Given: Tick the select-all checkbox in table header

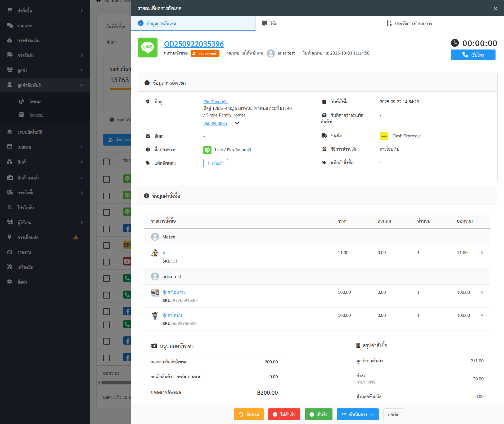Looking at the screenshot, I should point(106,162).
